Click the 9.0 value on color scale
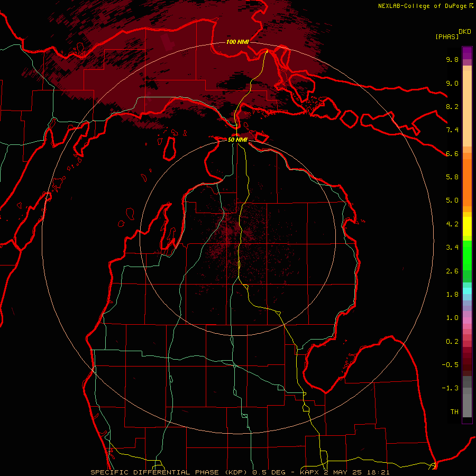Screen dimensions: 476x476 [x=452, y=83]
